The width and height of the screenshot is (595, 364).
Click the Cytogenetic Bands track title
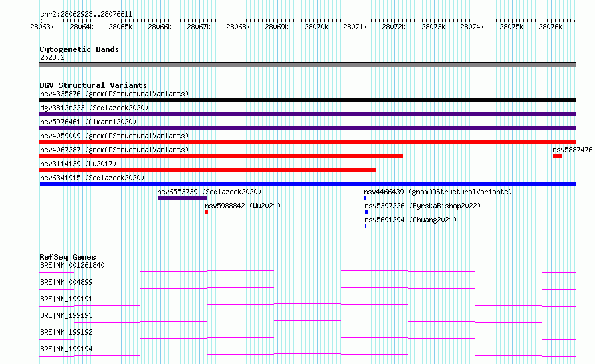tap(80, 49)
